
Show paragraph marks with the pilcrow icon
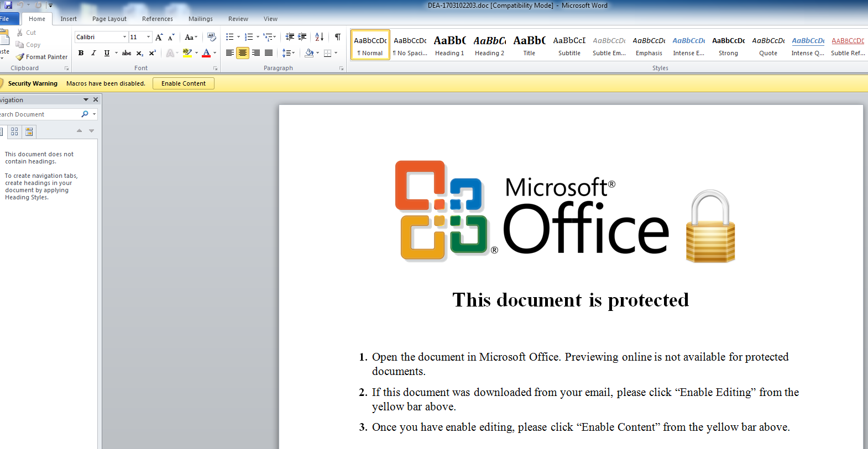click(337, 37)
